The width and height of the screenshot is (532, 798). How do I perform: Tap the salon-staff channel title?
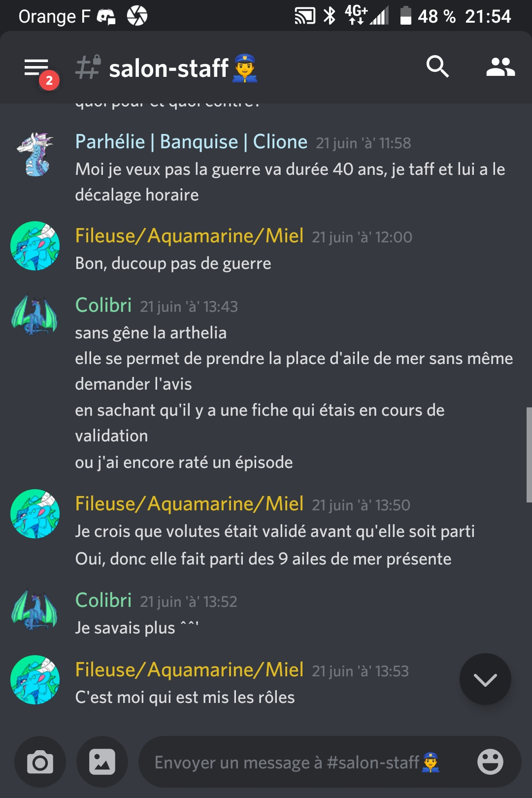[168, 68]
